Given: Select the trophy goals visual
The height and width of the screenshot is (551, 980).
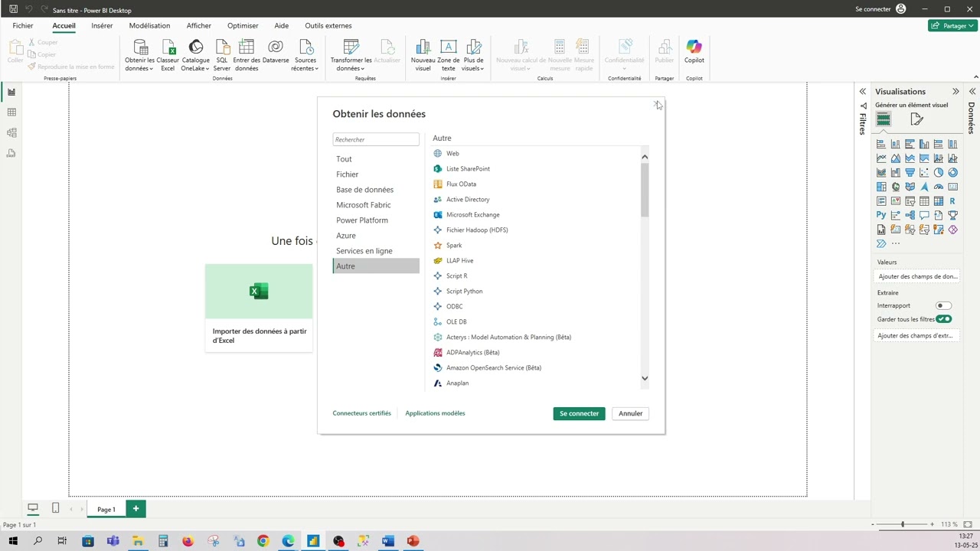Looking at the screenshot, I should pos(952,215).
